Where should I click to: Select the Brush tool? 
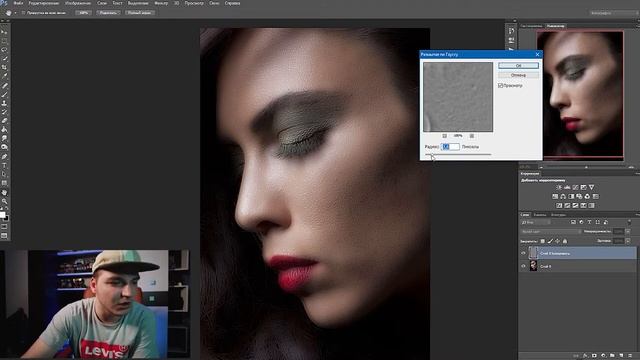4,95
